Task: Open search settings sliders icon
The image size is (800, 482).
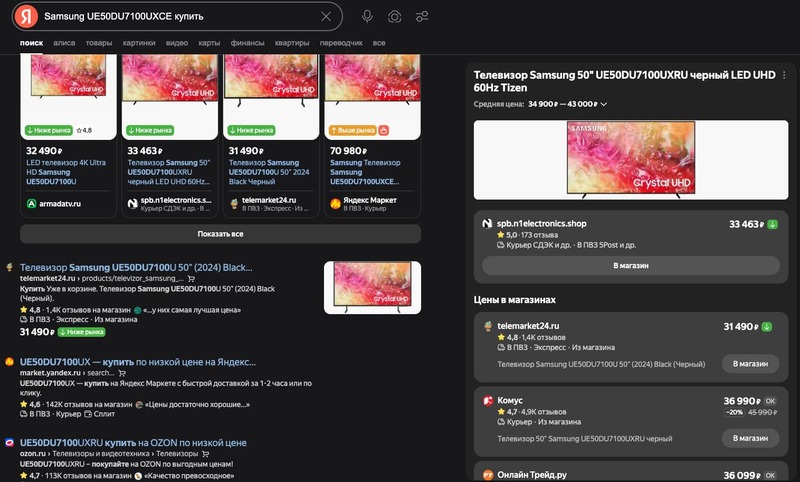Action: point(423,16)
